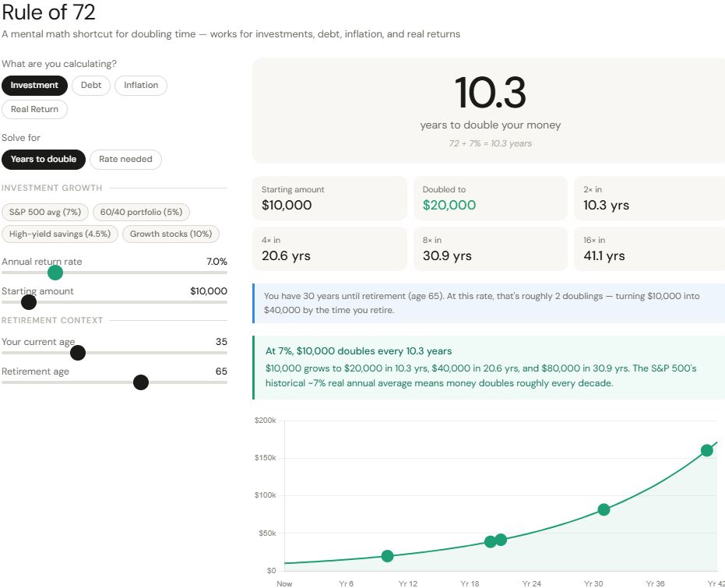Click the Annual return rate slider handle
The image size is (725, 588).
pyautogui.click(x=55, y=273)
